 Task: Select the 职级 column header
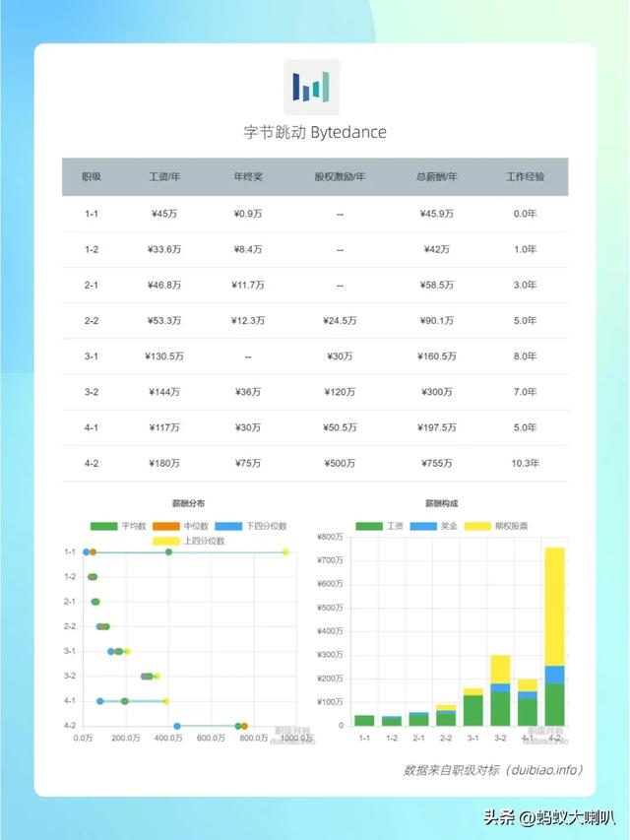(x=92, y=176)
